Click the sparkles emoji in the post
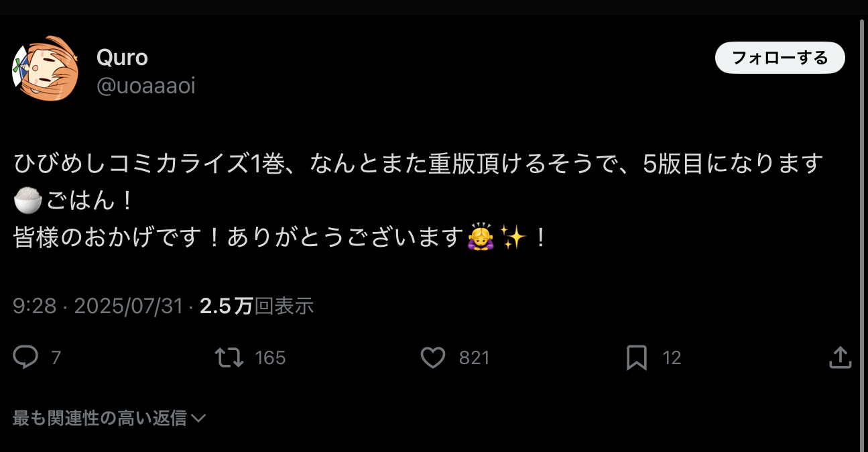 click(514, 237)
